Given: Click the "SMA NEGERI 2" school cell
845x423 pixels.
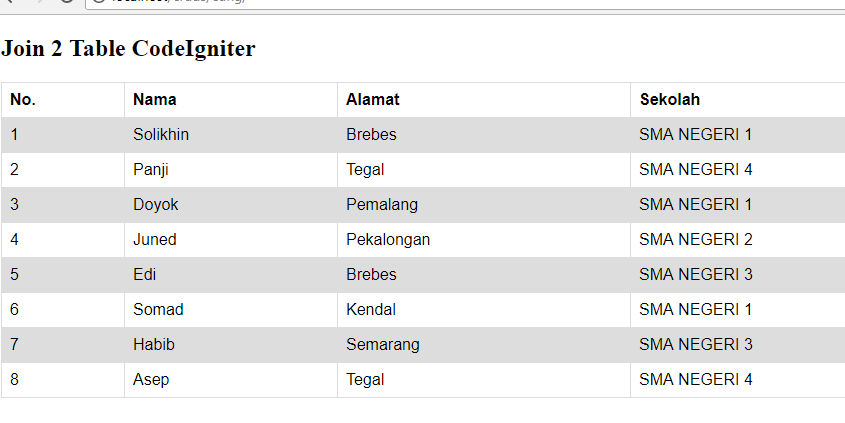Looking at the screenshot, I should pyautogui.click(x=695, y=240).
